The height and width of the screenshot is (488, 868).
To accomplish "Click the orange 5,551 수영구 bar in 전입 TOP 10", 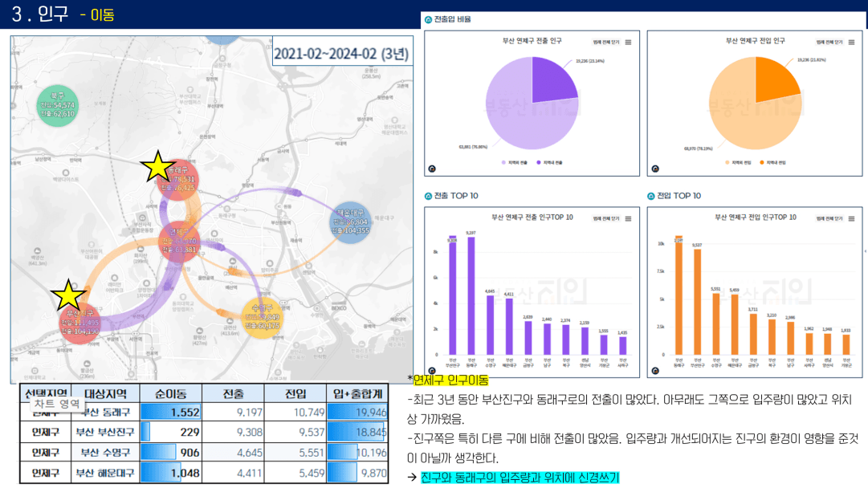I will click(715, 323).
